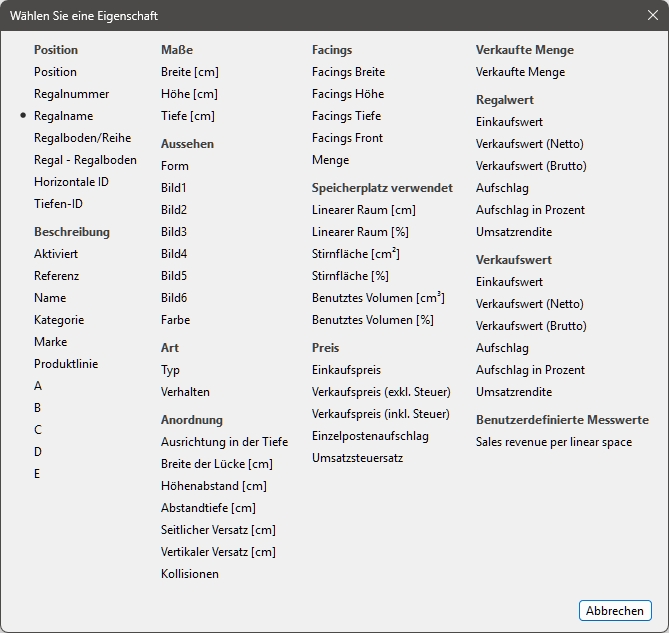Select Regalboden/Reihe from the Position group
Image resolution: width=669 pixels, height=633 pixels.
[82, 138]
